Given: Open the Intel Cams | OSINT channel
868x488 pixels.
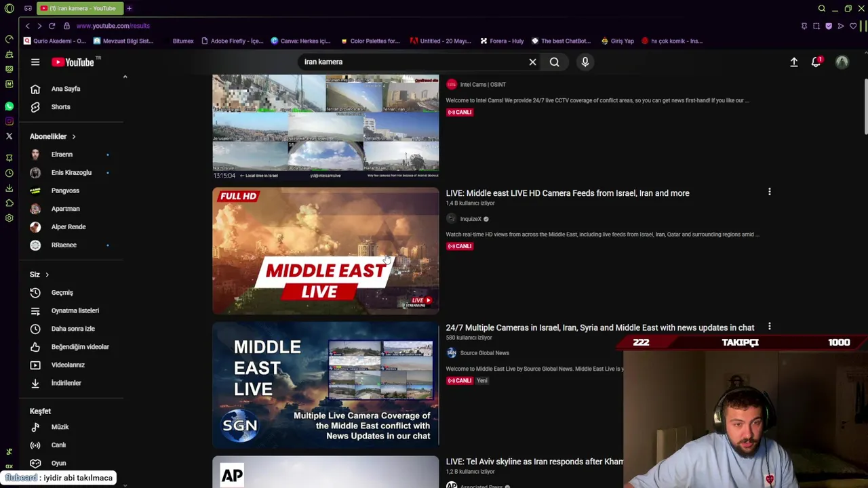Looking at the screenshot, I should (x=483, y=85).
